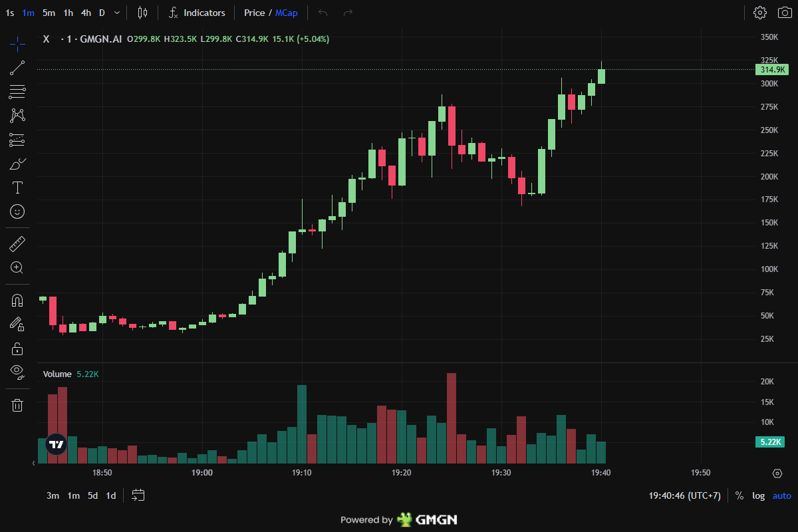
Task: Select the crosshair cursor tool
Action: (17, 43)
